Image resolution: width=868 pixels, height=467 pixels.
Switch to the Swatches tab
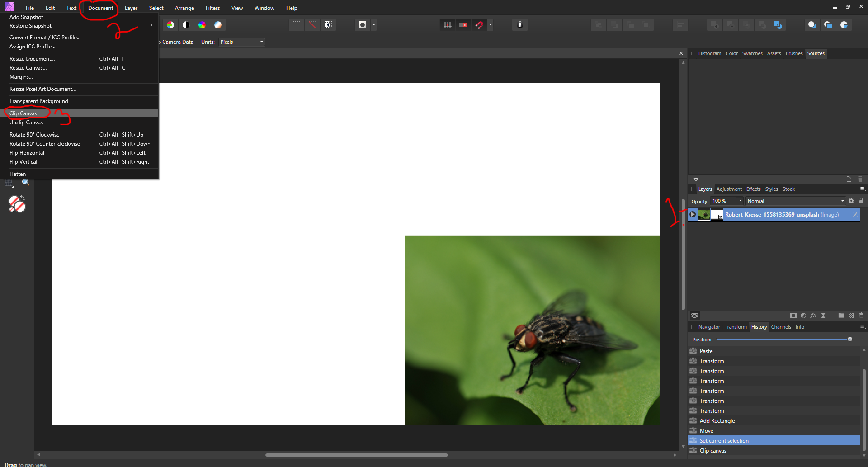click(752, 53)
